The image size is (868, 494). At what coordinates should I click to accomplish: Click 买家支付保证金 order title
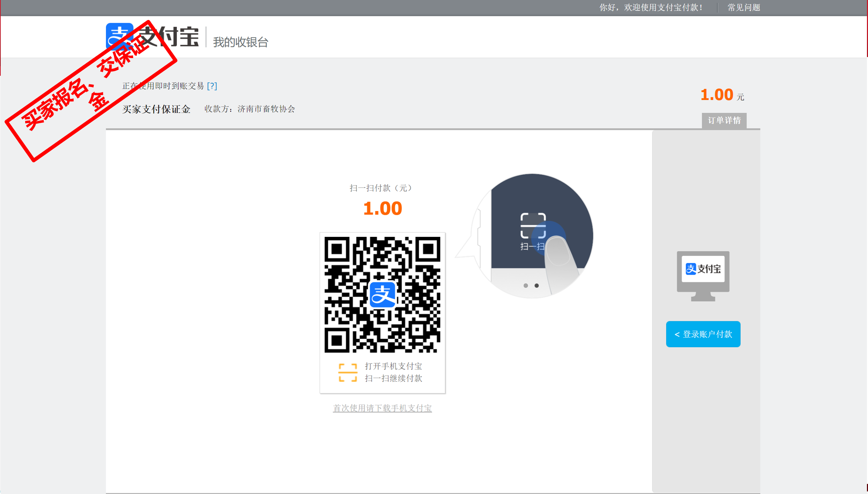156,109
